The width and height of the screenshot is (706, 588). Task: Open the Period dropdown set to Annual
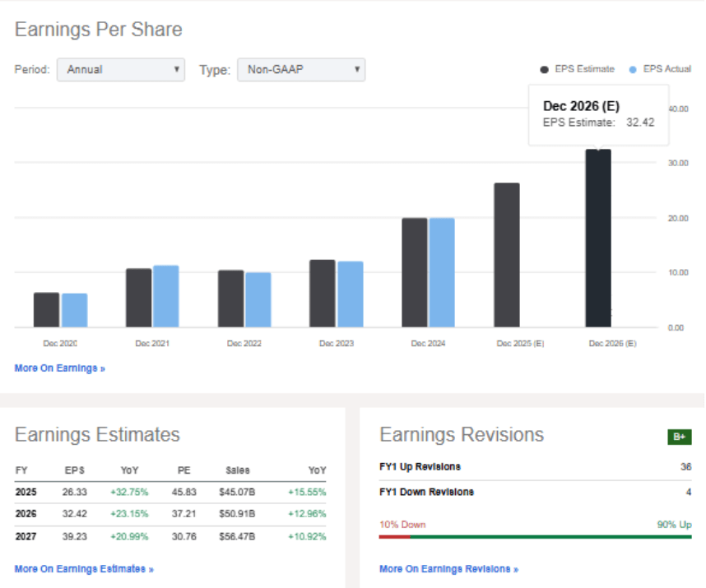(120, 70)
